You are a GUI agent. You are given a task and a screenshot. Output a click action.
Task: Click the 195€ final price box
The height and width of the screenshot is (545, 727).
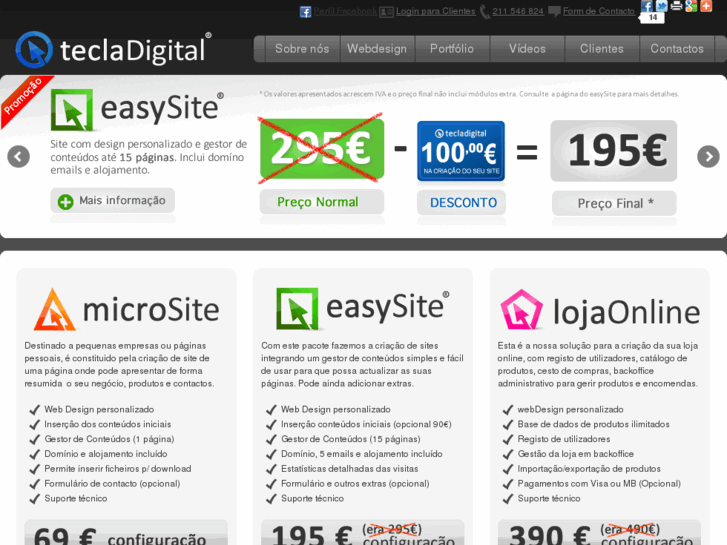(x=613, y=151)
